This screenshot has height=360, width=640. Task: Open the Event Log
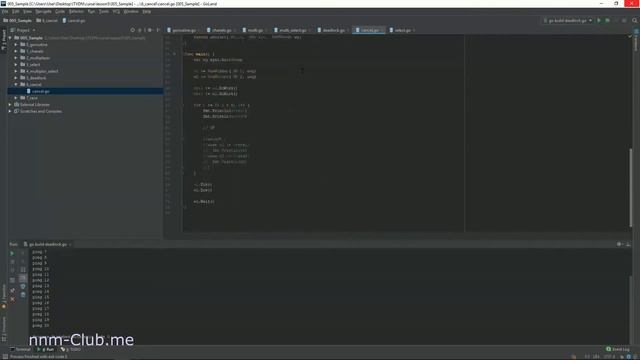tap(618, 349)
